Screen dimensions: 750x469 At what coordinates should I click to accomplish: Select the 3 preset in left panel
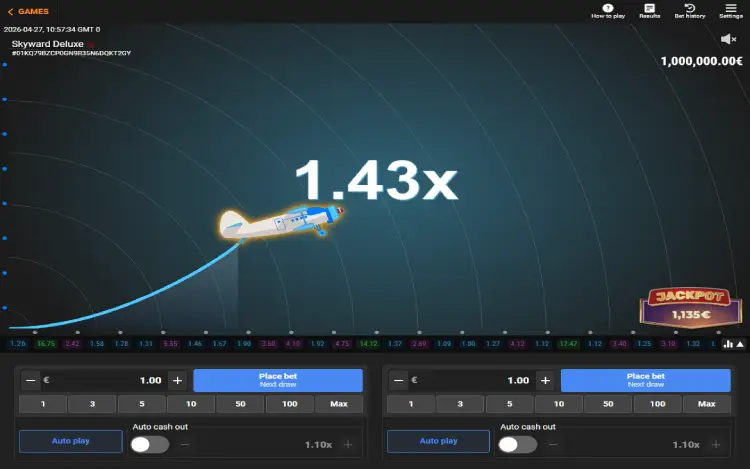[x=92, y=404]
